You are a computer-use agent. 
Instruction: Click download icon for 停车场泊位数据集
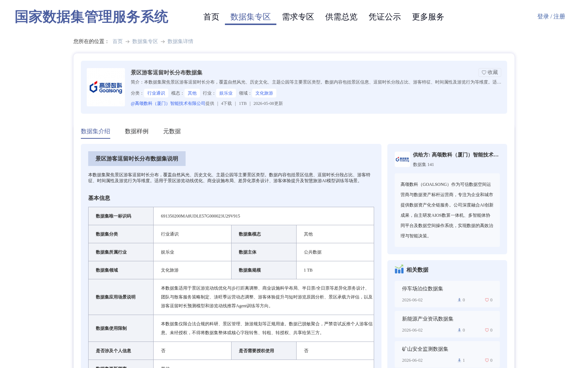click(459, 300)
